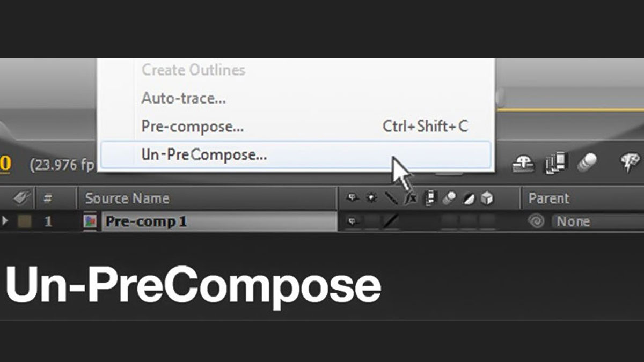Click the fx switches column icon
This screenshot has width=644, height=362.
[409, 198]
